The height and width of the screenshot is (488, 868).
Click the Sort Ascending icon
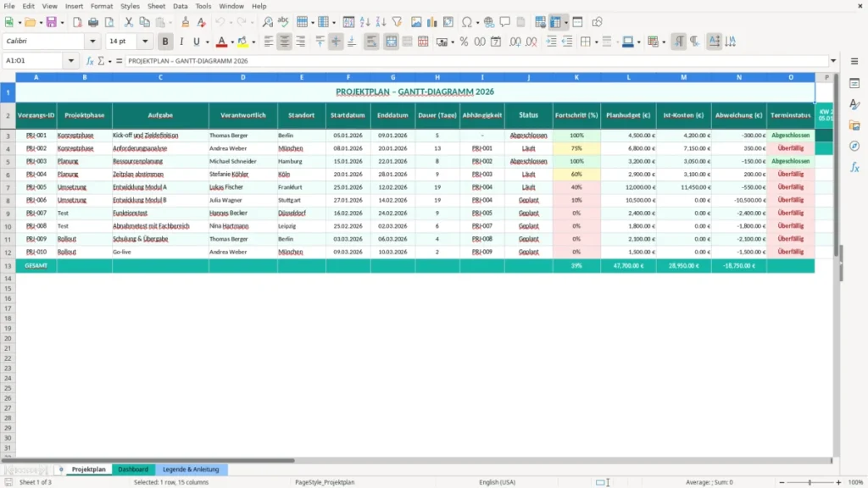pyautogui.click(x=364, y=22)
